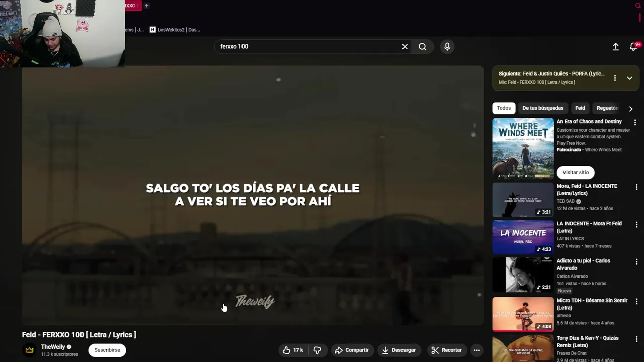This screenshot has height=362, width=644.
Task: Open Where Winds Meet ad thumbnail
Action: (523, 148)
